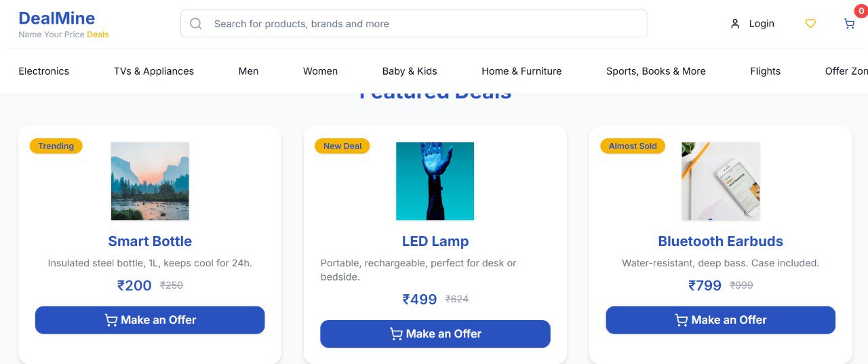The width and height of the screenshot is (868, 364).
Task: Make an offer on LED Lamp
Action: (435, 333)
